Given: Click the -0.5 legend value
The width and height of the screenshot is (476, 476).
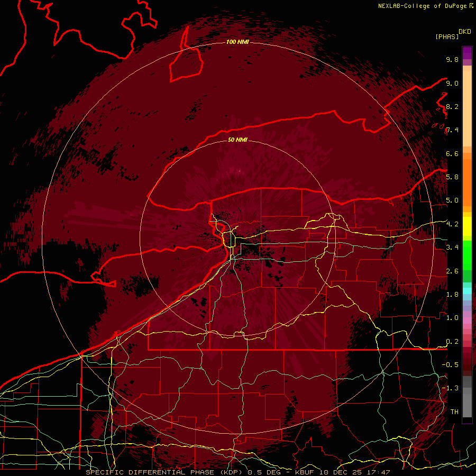Looking at the screenshot, I should tap(450, 365).
